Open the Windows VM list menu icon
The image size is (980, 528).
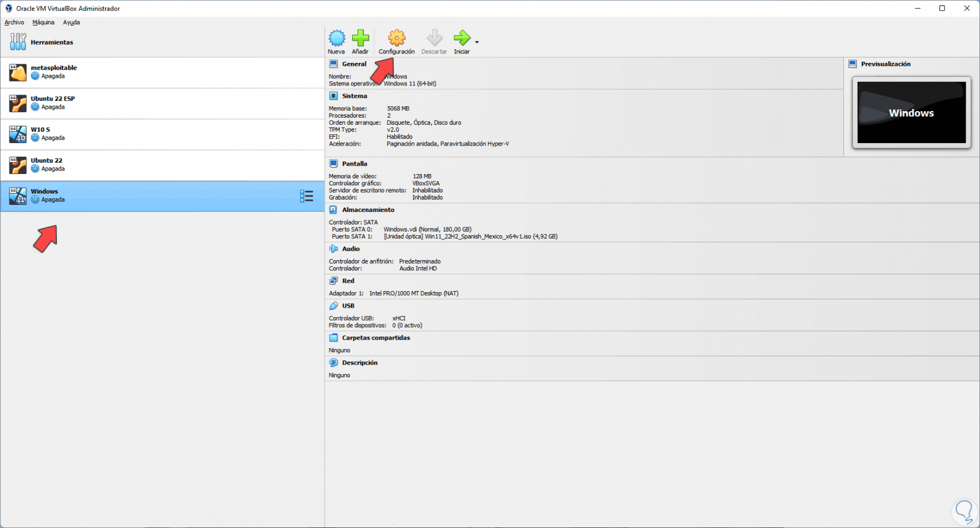pyautogui.click(x=306, y=196)
